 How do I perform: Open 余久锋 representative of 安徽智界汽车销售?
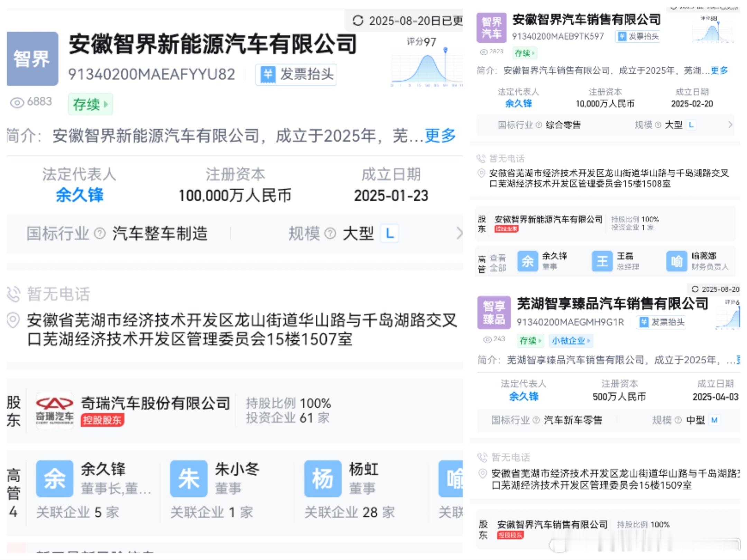pos(518,103)
